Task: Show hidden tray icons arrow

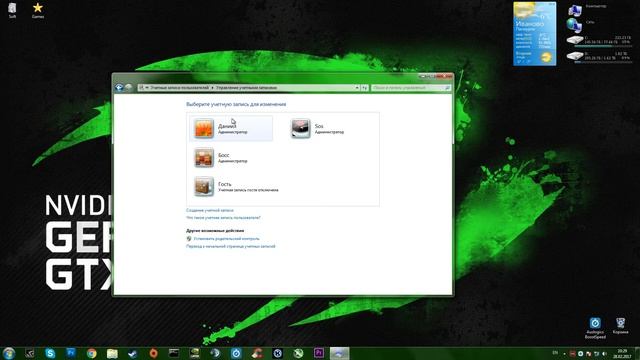Action: [x=564, y=353]
